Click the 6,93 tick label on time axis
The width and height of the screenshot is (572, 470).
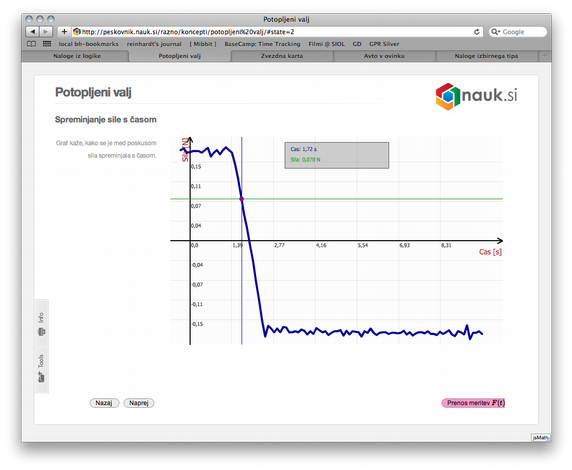coord(405,245)
